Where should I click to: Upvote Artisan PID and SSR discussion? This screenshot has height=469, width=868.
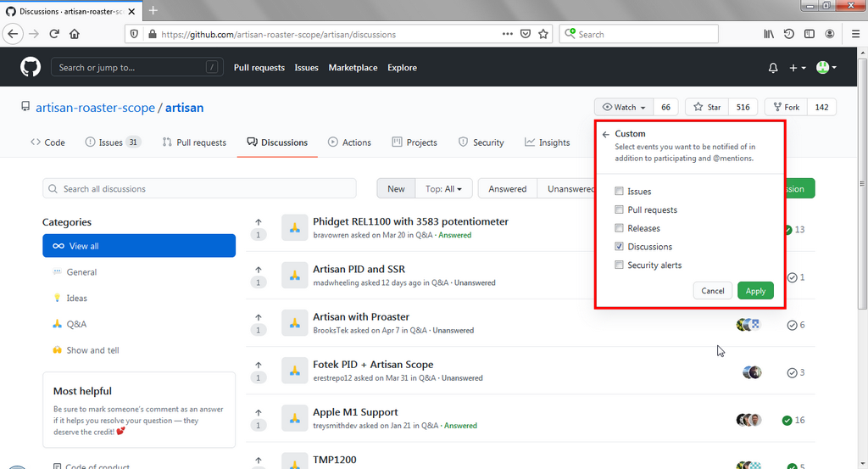pyautogui.click(x=259, y=270)
